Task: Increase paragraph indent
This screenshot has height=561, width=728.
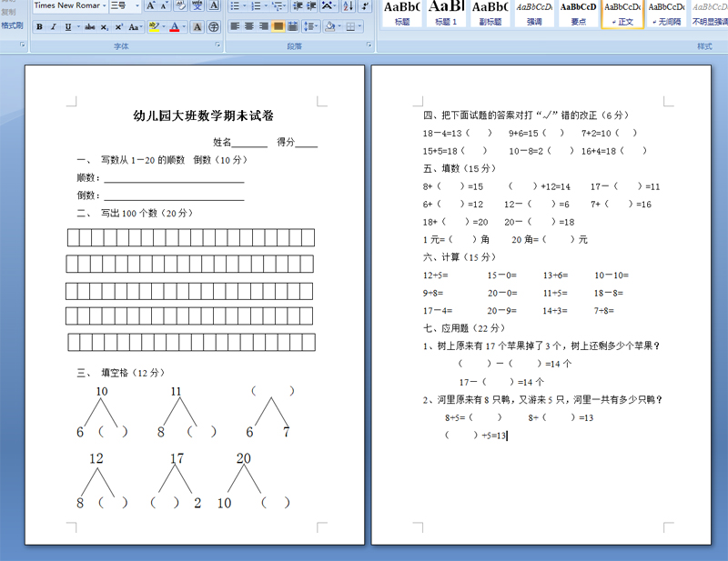Action: point(311,6)
